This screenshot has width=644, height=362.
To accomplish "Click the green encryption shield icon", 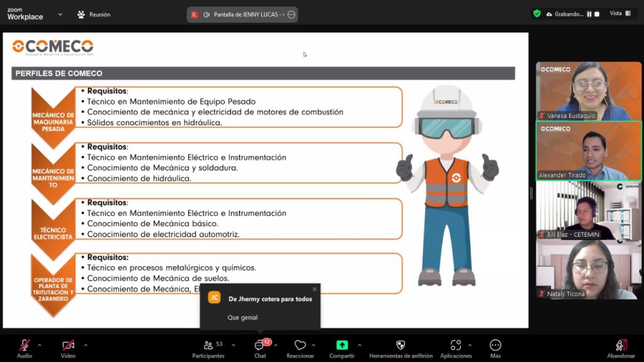I will tap(536, 13).
